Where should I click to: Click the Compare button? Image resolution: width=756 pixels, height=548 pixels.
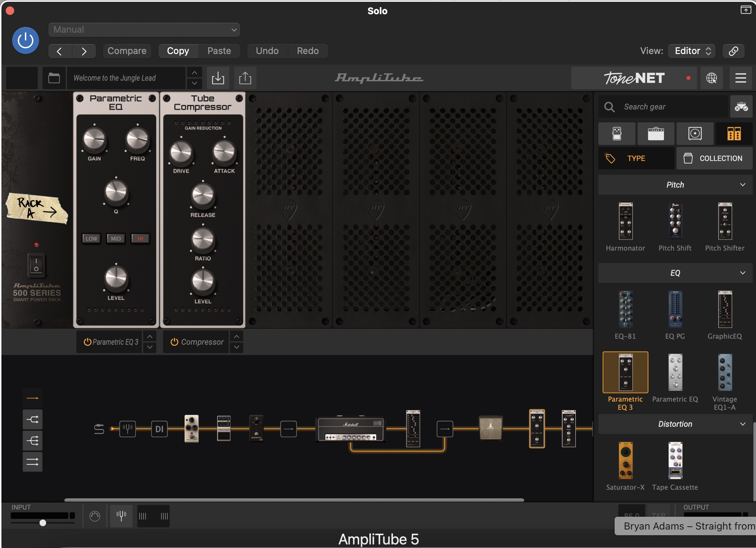(127, 51)
